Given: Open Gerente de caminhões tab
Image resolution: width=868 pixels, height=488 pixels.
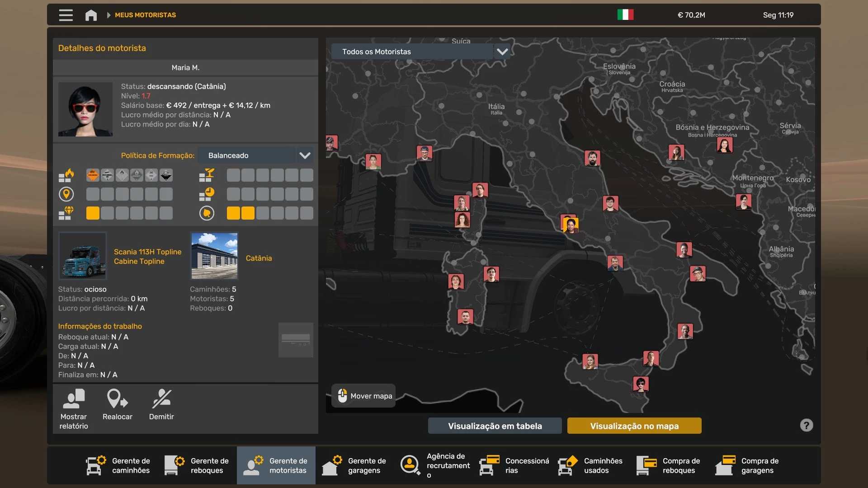Looking at the screenshot, I should coord(118,465).
